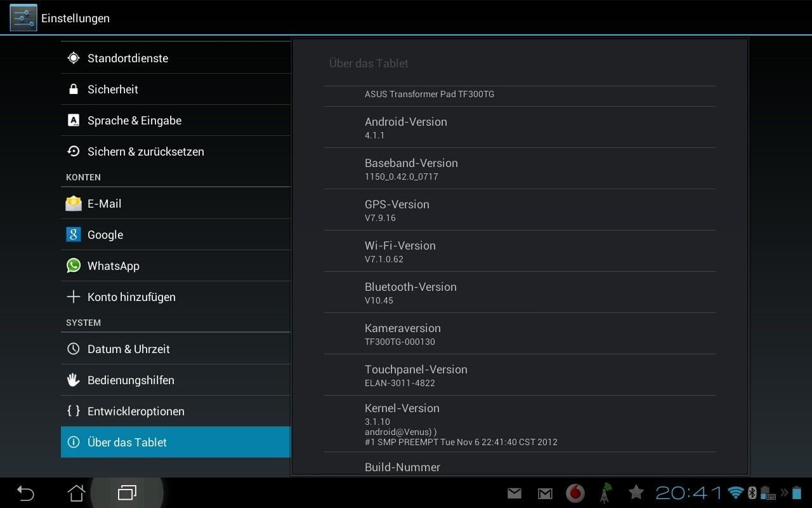Tap the Wi-Fi signal status icon
812x508 pixels.
click(736, 493)
